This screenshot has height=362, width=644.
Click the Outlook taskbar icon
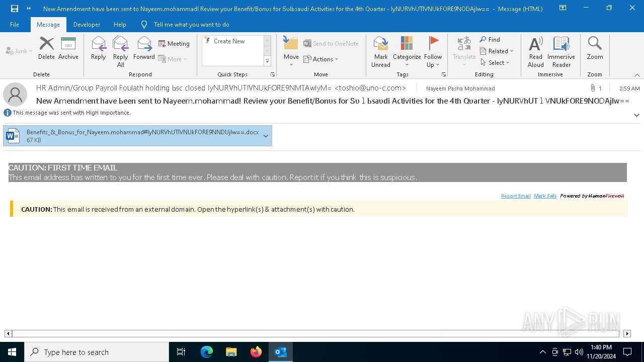[281, 352]
